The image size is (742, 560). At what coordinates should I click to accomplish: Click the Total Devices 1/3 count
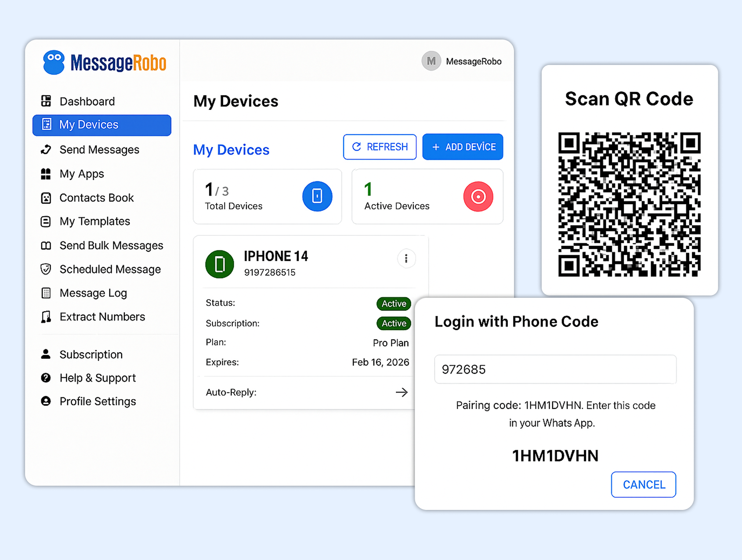217,190
